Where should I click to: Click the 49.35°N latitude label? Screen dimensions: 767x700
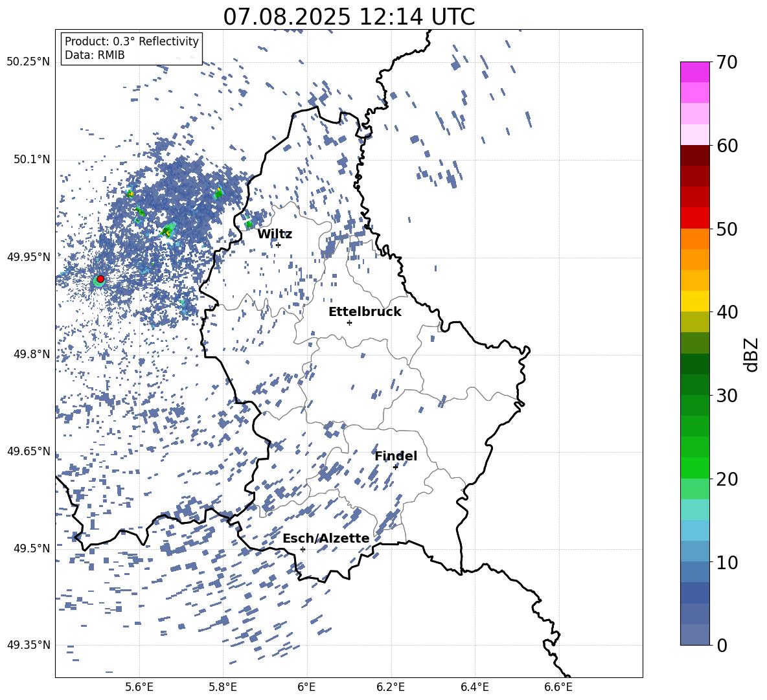point(29,645)
